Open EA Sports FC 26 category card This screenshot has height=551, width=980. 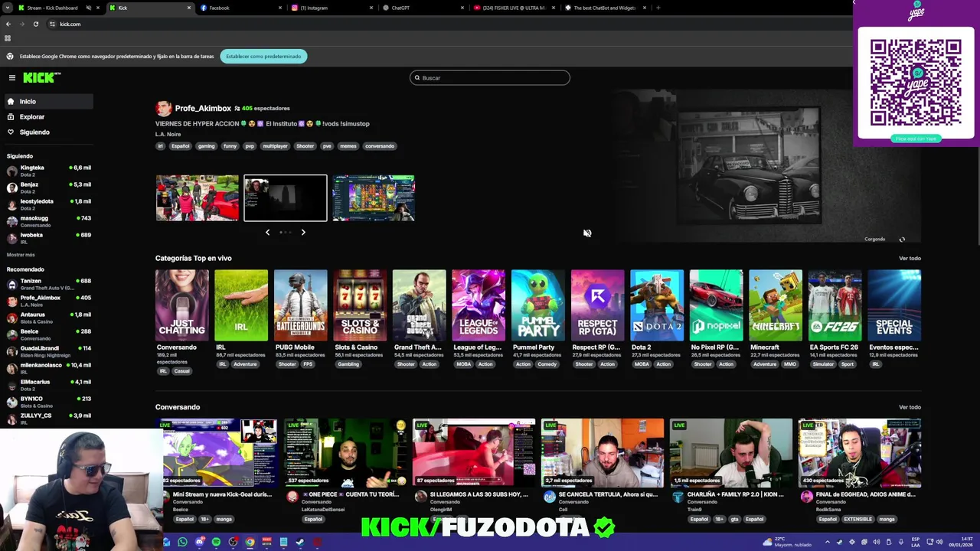pos(835,305)
